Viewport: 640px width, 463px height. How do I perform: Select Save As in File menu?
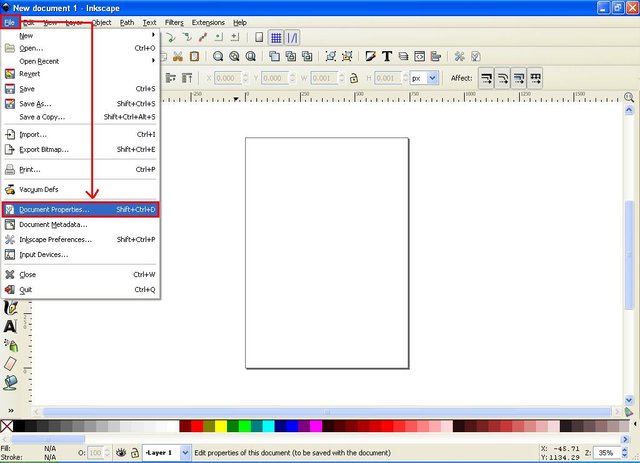[x=80, y=104]
